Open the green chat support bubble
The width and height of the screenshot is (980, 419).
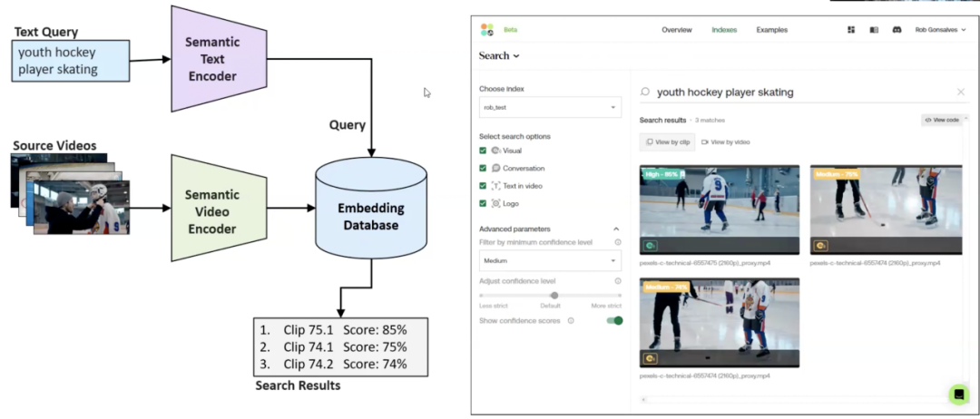pyautogui.click(x=958, y=395)
